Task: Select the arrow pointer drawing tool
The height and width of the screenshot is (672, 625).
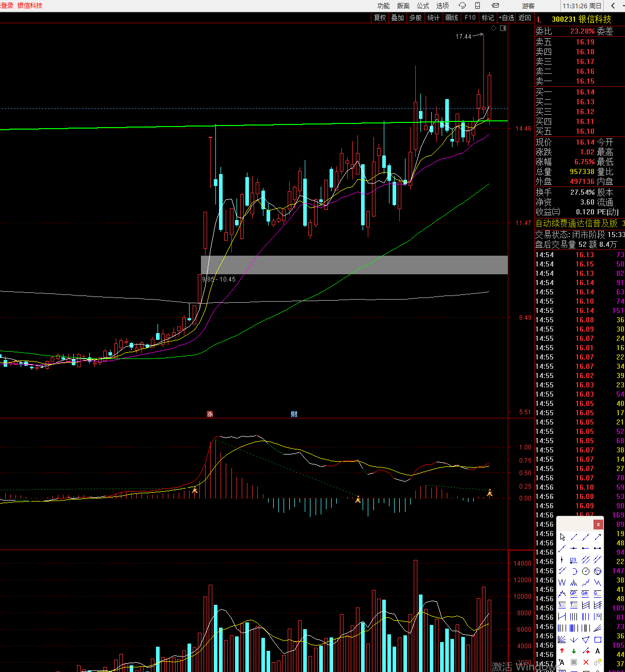Action: pyautogui.click(x=562, y=537)
